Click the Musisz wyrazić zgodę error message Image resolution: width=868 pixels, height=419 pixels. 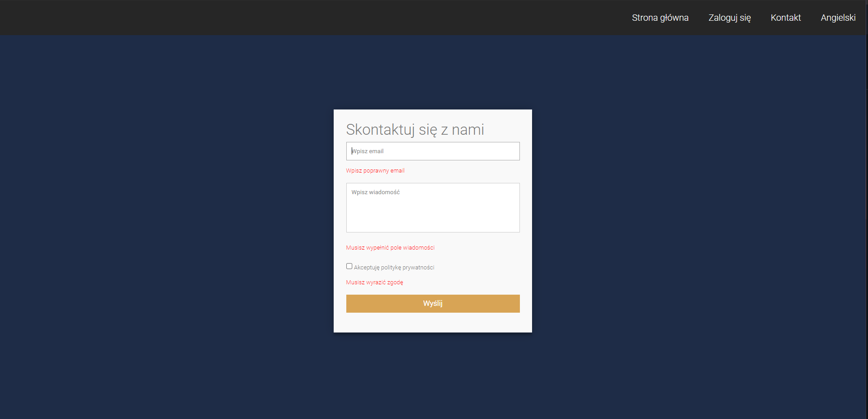tap(374, 282)
